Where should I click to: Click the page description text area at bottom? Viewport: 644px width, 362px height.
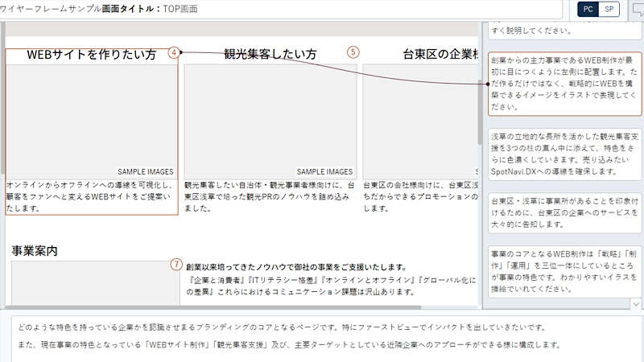pyautogui.click(x=322, y=336)
